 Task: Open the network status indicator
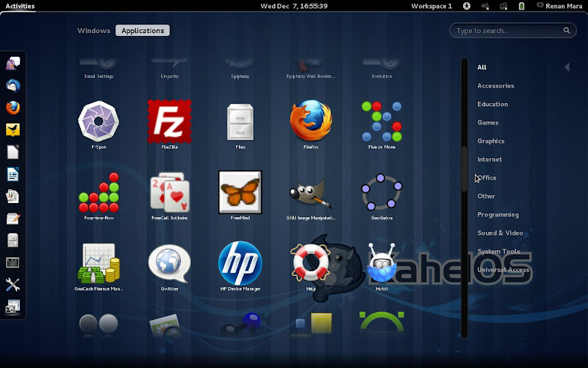[x=503, y=6]
